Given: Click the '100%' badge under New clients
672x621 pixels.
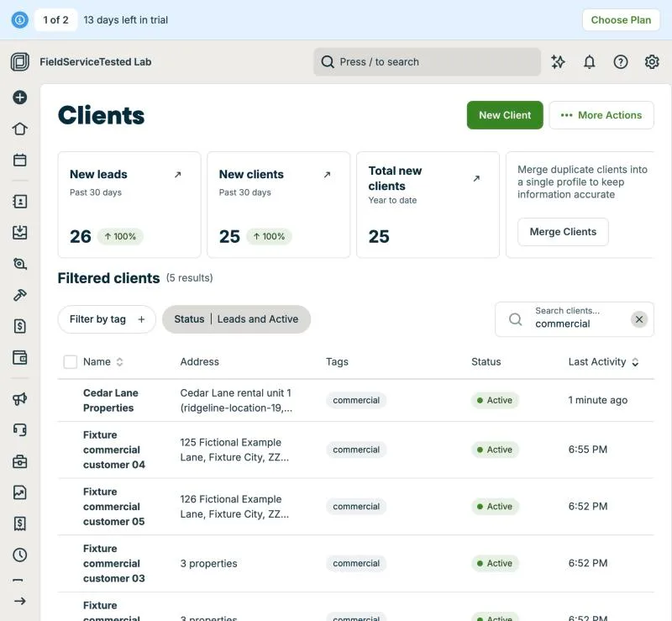Looking at the screenshot, I should click(269, 236).
